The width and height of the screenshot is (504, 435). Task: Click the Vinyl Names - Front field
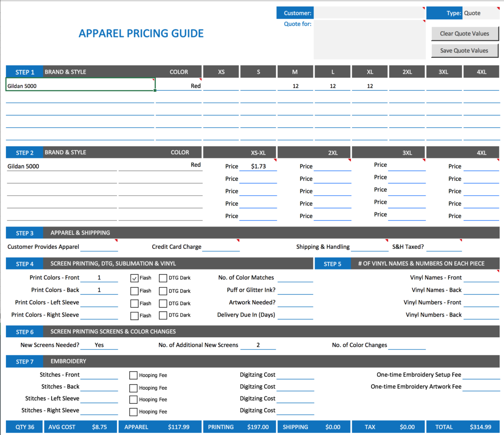[481, 278]
